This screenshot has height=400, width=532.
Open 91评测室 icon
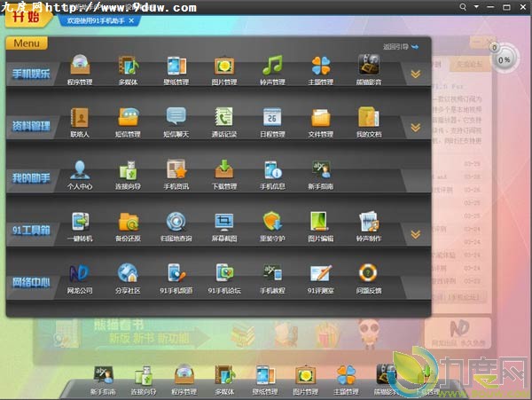click(x=321, y=278)
